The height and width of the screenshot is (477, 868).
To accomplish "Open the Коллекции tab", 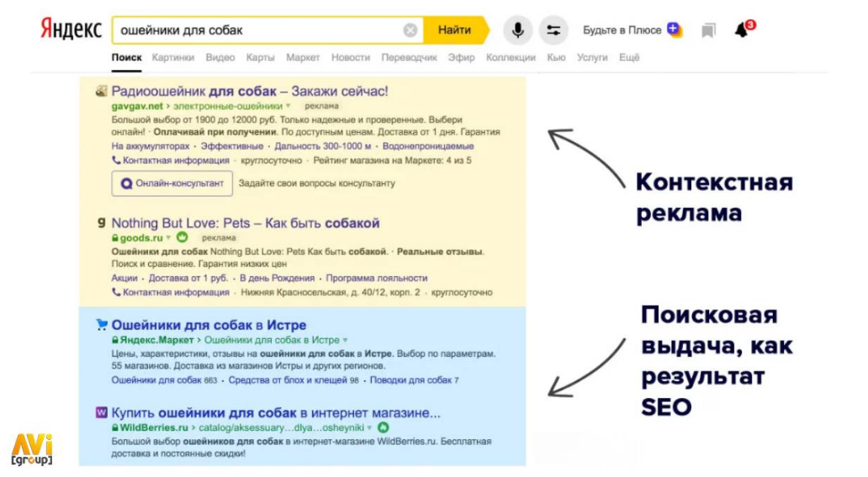I will tap(511, 57).
